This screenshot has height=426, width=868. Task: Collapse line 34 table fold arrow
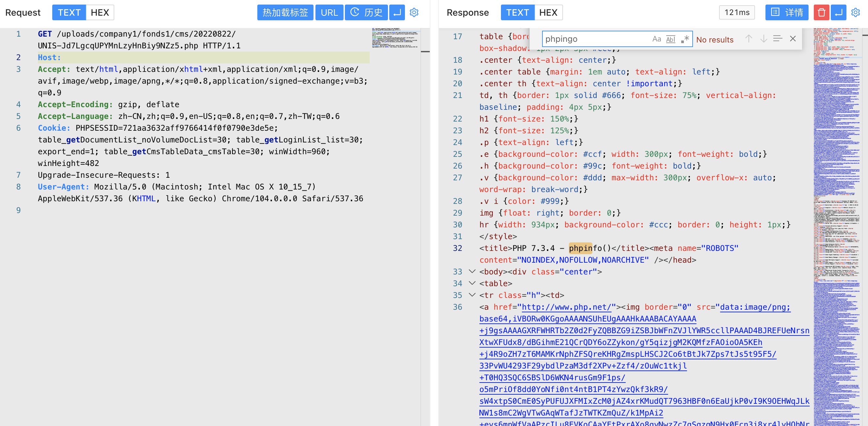coord(472,283)
